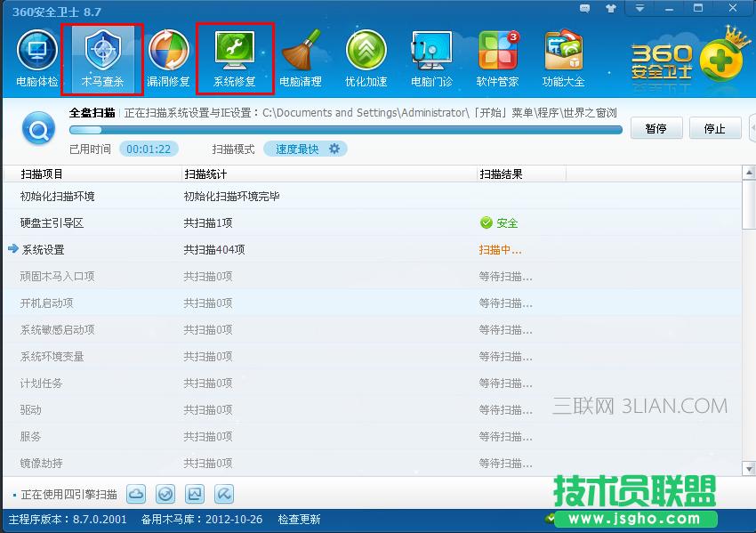This screenshot has width=756, height=533.
Task: Select the 木马查杀 shield icon
Action: [102, 50]
